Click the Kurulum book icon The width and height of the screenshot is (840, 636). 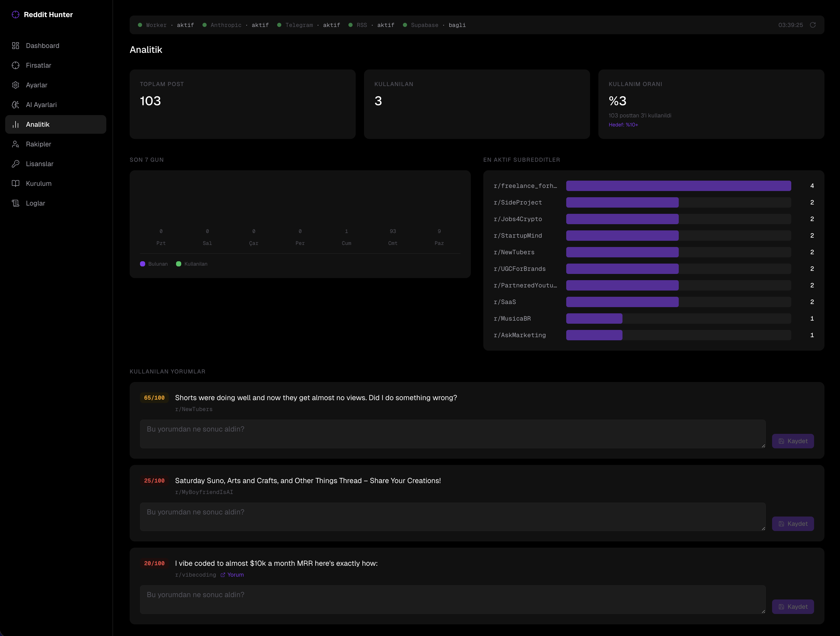pos(16,183)
